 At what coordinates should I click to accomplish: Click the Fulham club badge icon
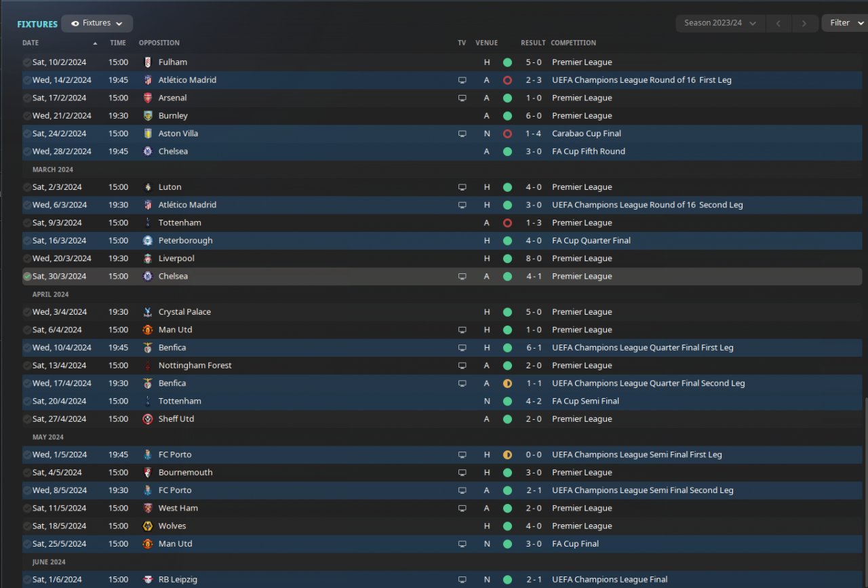point(148,62)
